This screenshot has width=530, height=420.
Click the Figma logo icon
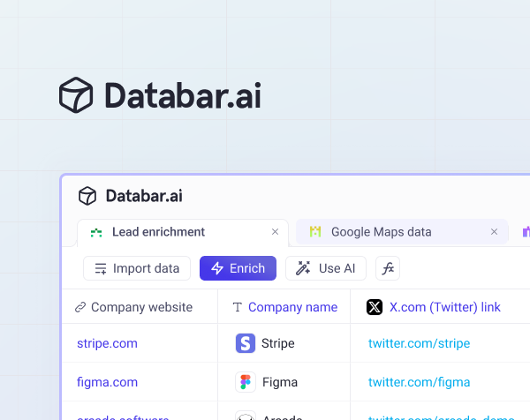coord(246,382)
